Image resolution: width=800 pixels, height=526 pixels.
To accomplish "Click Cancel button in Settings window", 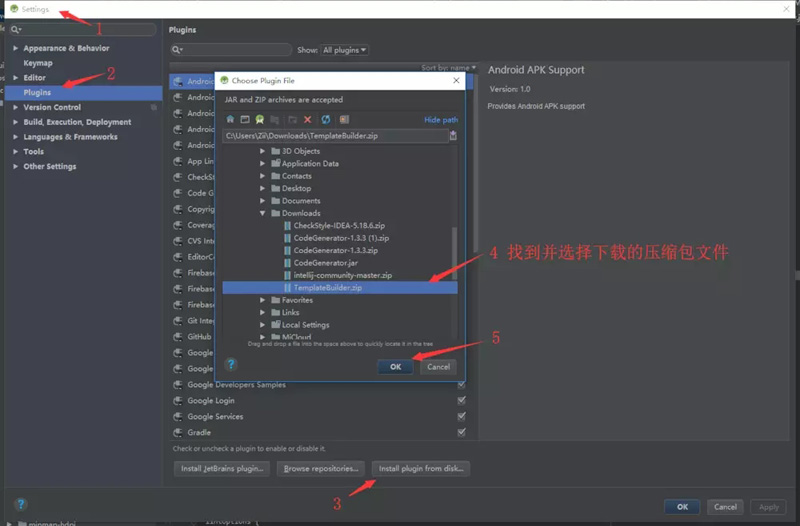I will click(725, 507).
